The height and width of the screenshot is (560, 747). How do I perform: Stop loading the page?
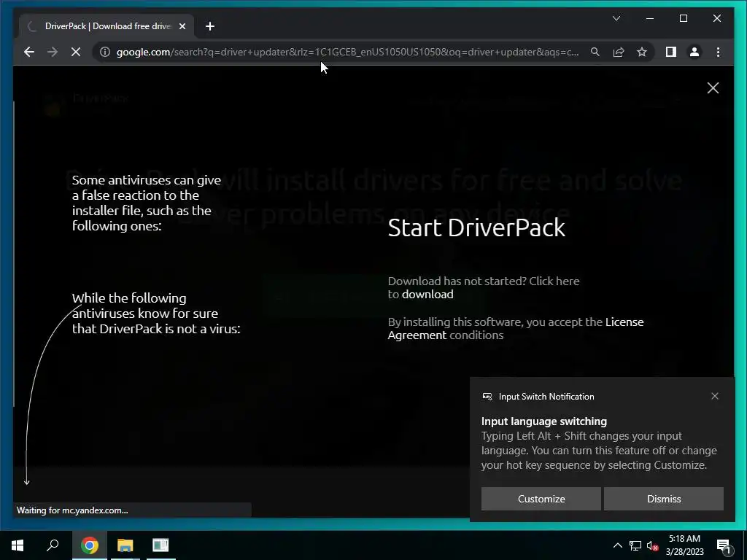(76, 52)
